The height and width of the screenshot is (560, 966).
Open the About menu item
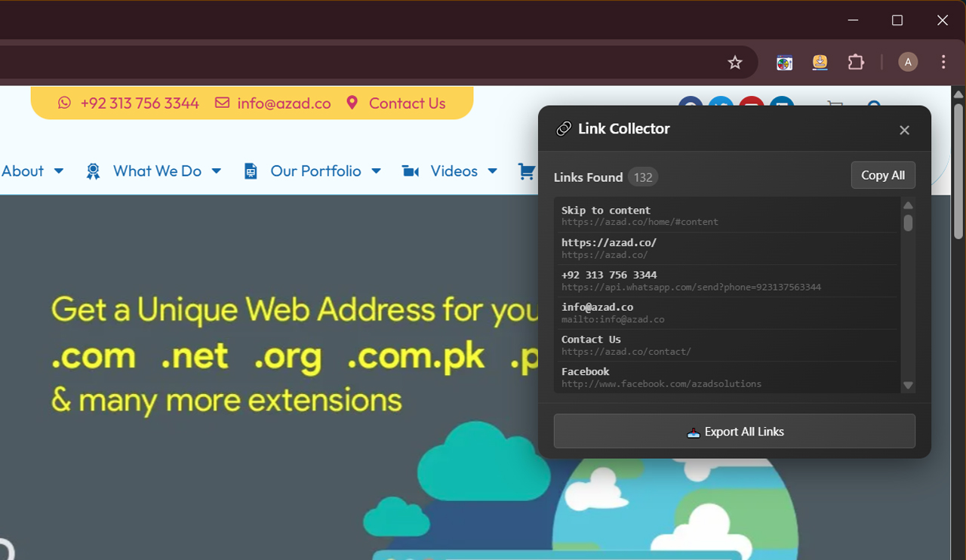[x=23, y=171]
